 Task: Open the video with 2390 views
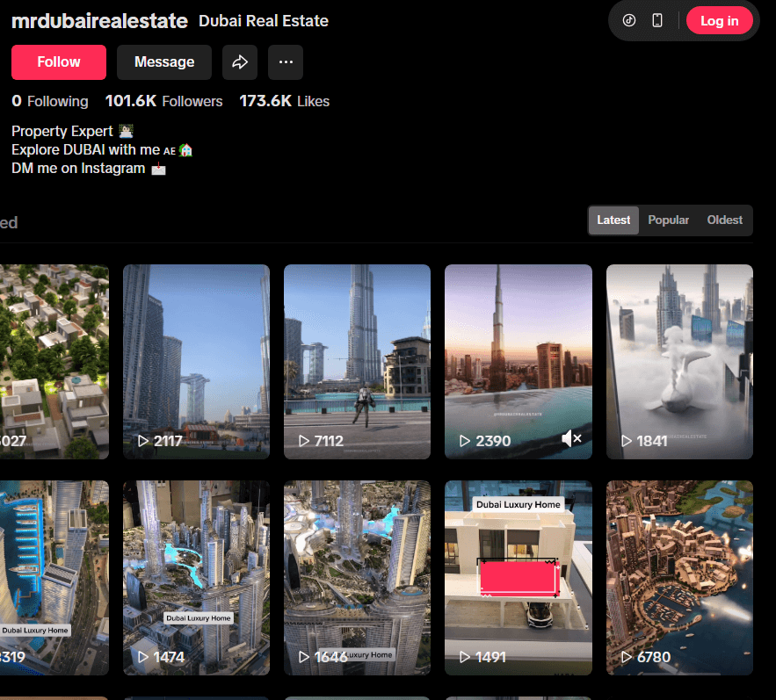[x=519, y=362]
